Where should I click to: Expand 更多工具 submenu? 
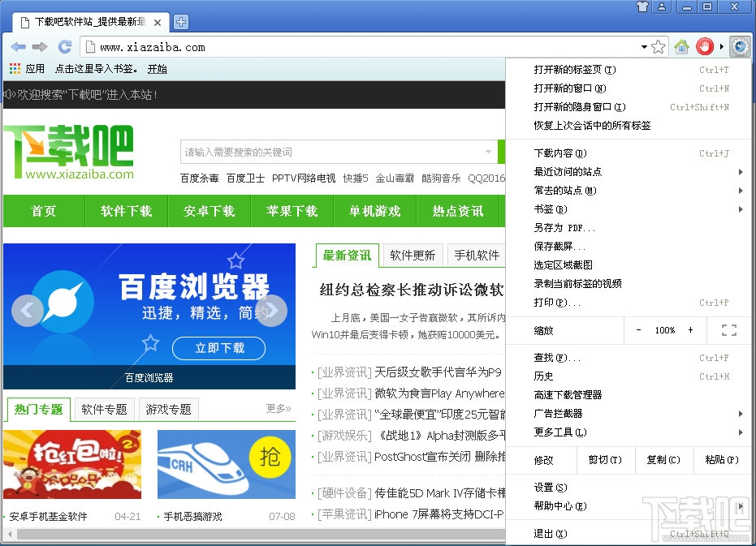[741, 432]
